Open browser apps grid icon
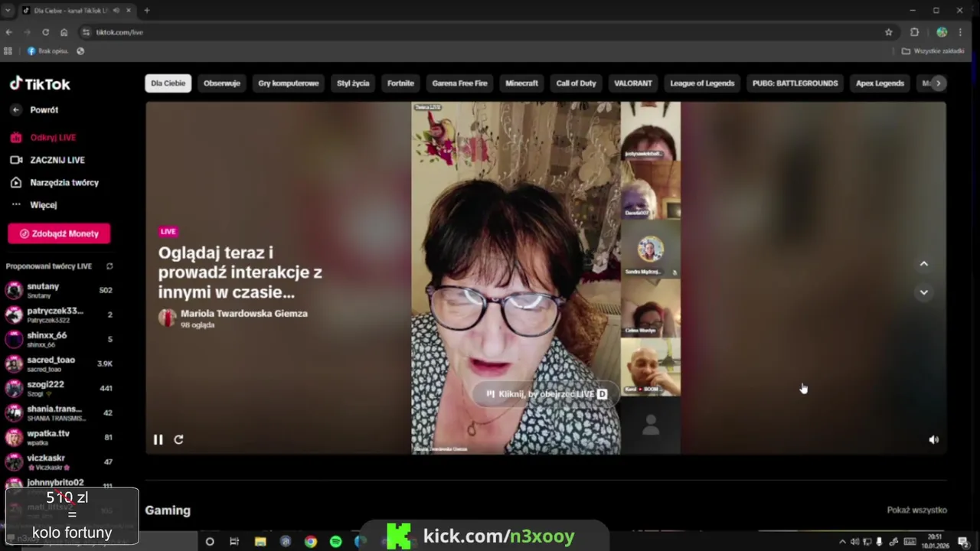Image resolution: width=980 pixels, height=551 pixels. click(x=8, y=51)
